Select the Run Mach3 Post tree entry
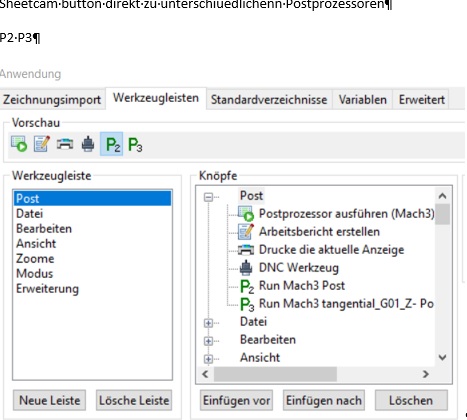The image size is (467, 420). coord(302,286)
